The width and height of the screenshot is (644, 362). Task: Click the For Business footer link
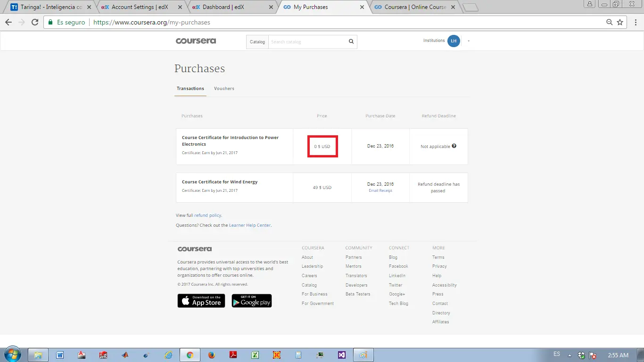314,294
